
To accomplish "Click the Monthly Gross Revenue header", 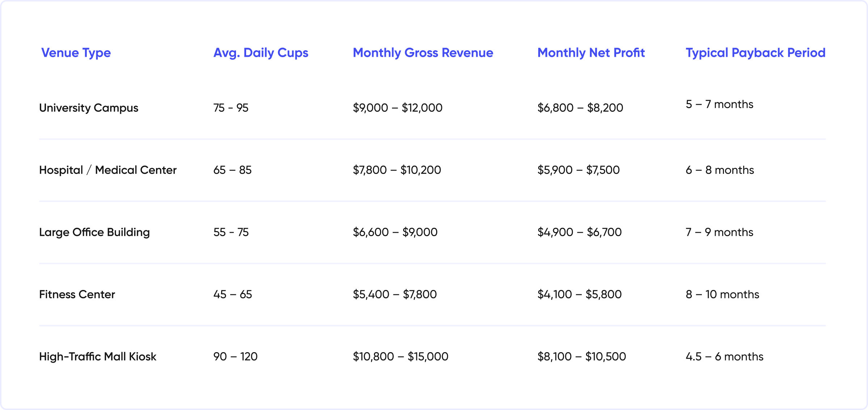I will pyautogui.click(x=423, y=53).
